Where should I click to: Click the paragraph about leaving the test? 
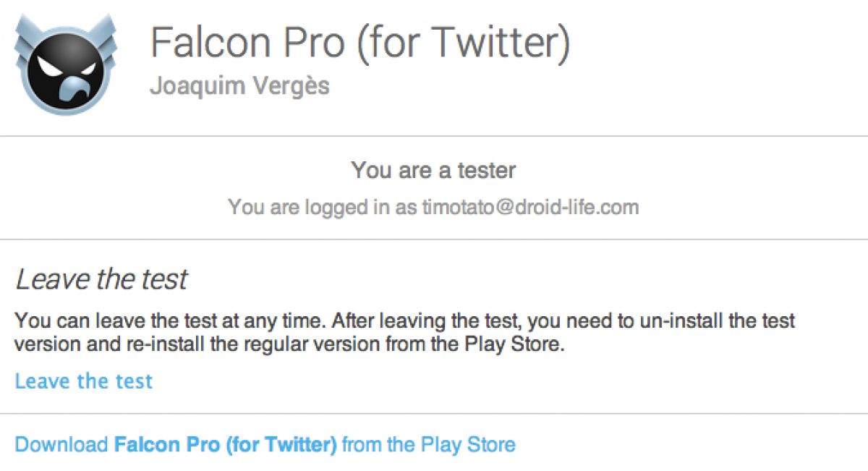tap(404, 332)
